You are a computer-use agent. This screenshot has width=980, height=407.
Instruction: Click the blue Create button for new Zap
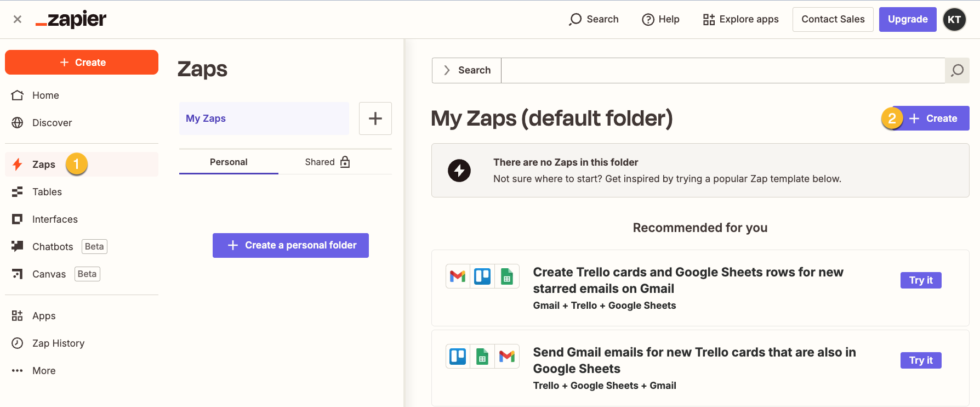pos(931,118)
